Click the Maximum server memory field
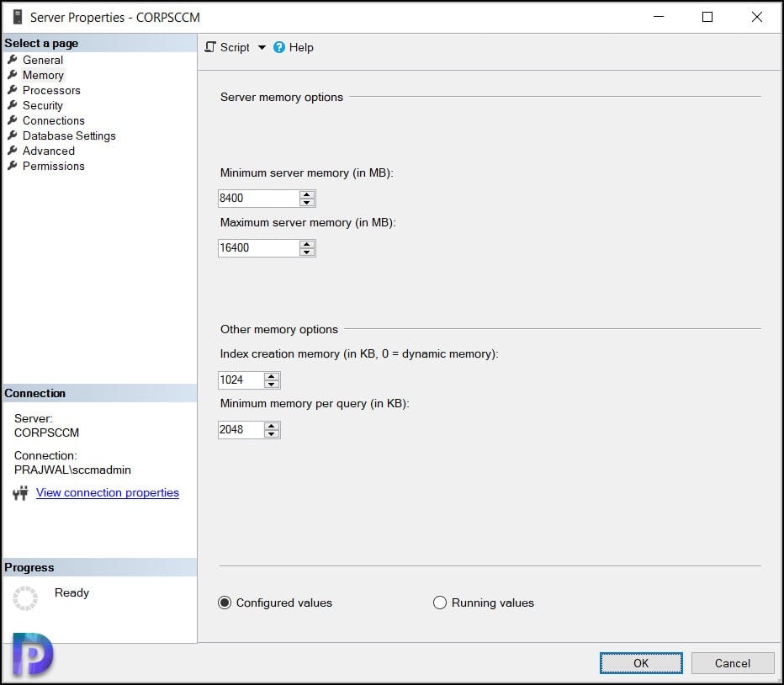 pos(258,247)
